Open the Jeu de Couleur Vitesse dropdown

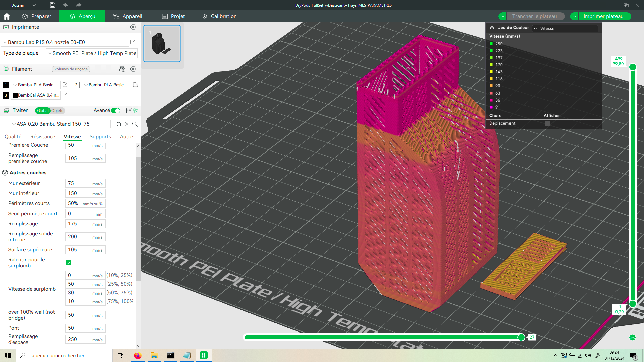point(565,29)
